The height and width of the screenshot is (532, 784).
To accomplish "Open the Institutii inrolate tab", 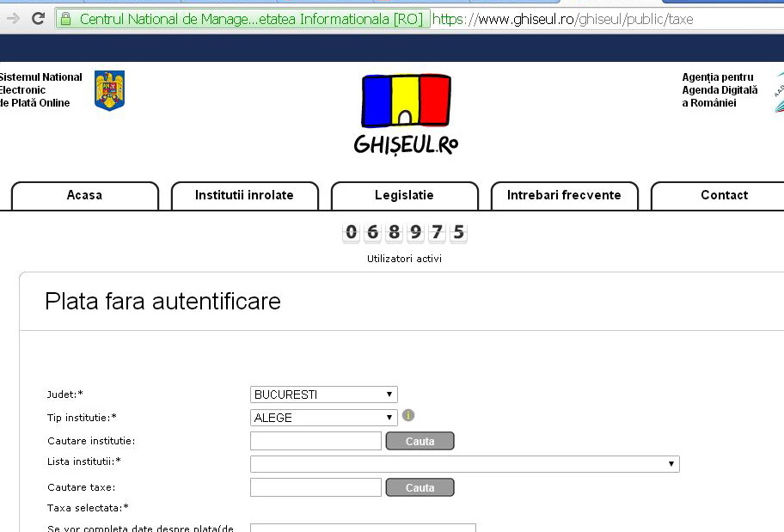I will click(x=244, y=196).
